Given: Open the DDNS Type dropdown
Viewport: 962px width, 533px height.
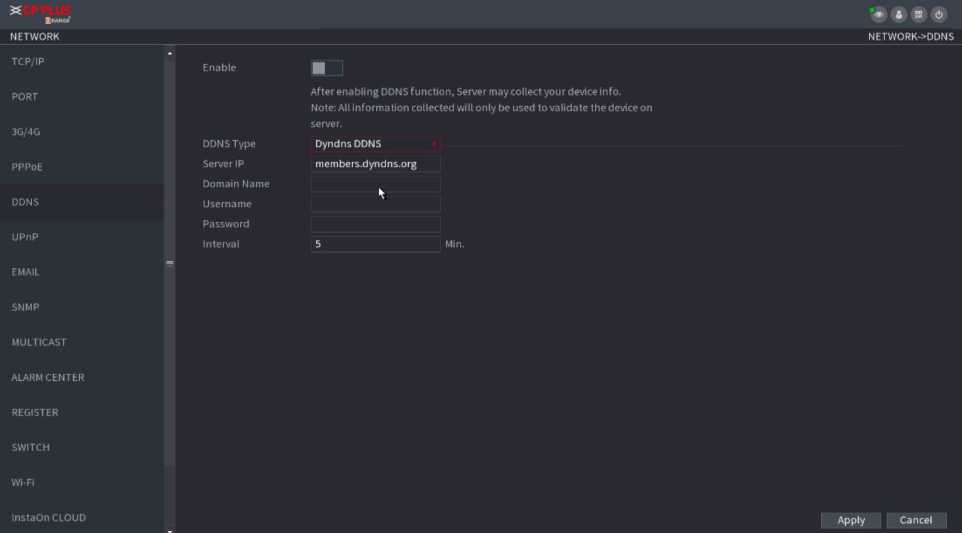Looking at the screenshot, I should click(375, 144).
